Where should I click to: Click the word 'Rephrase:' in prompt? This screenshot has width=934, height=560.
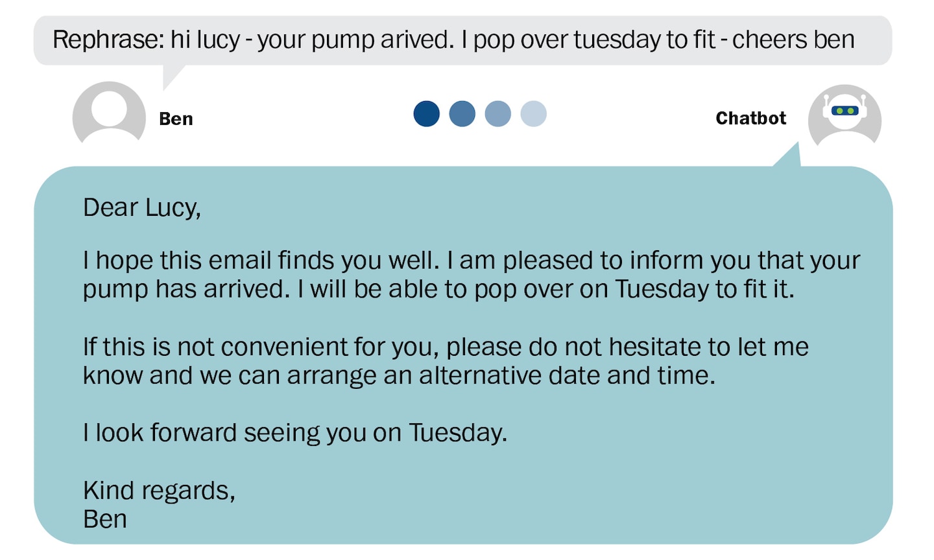[108, 40]
